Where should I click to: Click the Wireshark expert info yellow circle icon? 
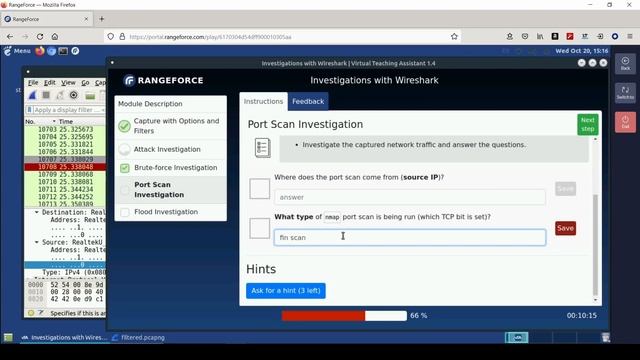click(x=31, y=313)
